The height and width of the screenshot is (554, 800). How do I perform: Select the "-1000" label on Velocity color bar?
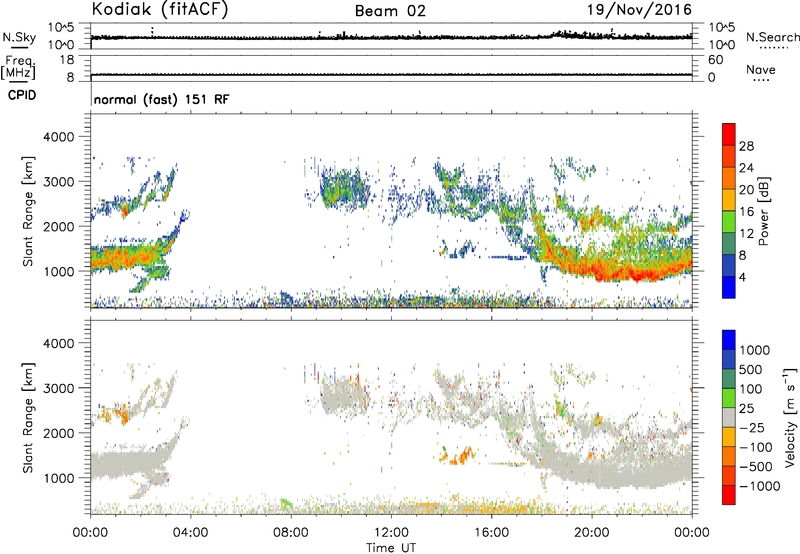pos(759,486)
